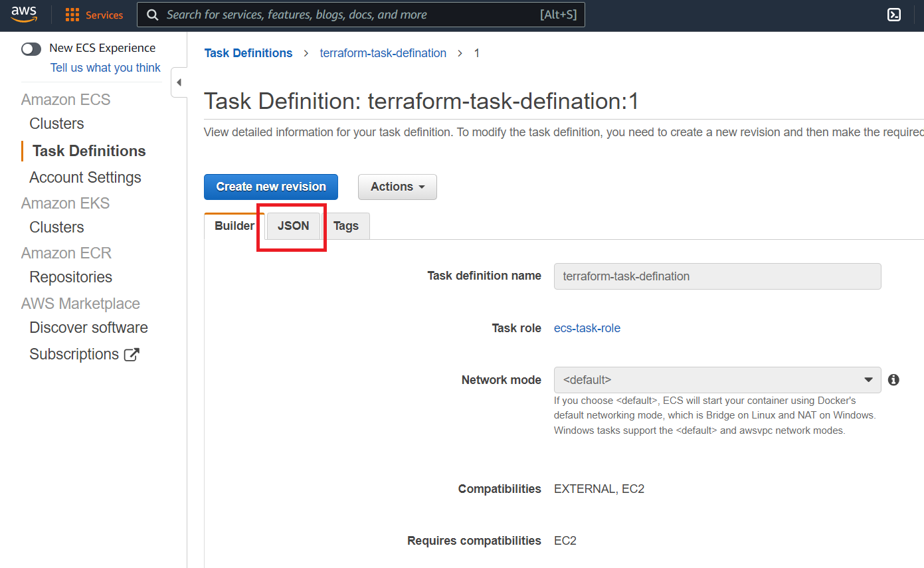Image resolution: width=924 pixels, height=568 pixels.
Task: Click Create new revision button
Action: click(271, 187)
